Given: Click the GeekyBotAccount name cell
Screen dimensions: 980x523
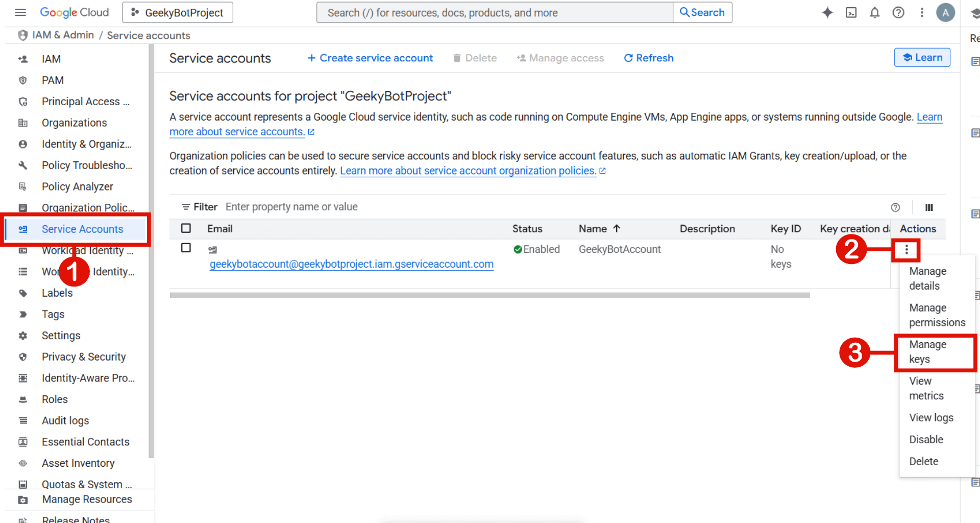Looking at the screenshot, I should pos(620,249).
